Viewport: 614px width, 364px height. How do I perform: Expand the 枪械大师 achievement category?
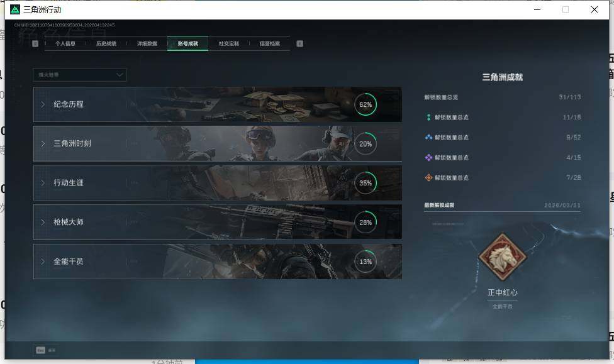pyautogui.click(x=217, y=222)
